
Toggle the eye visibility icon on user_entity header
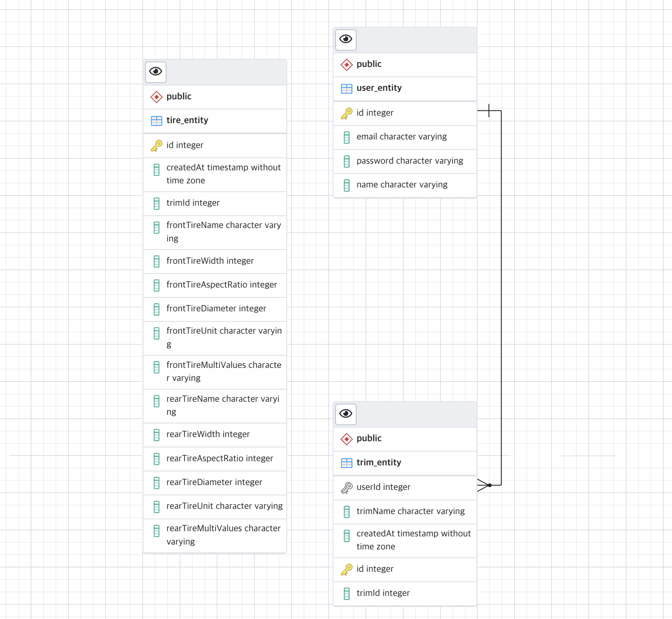click(346, 40)
